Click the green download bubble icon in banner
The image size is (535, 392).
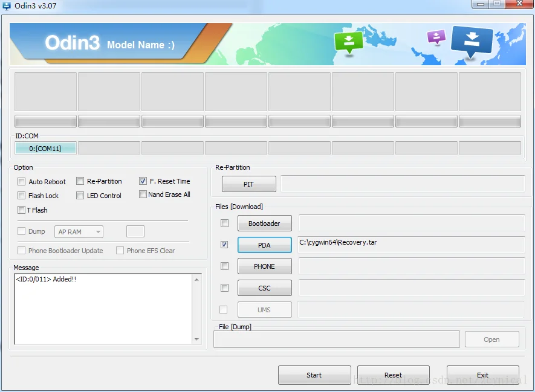pos(348,42)
